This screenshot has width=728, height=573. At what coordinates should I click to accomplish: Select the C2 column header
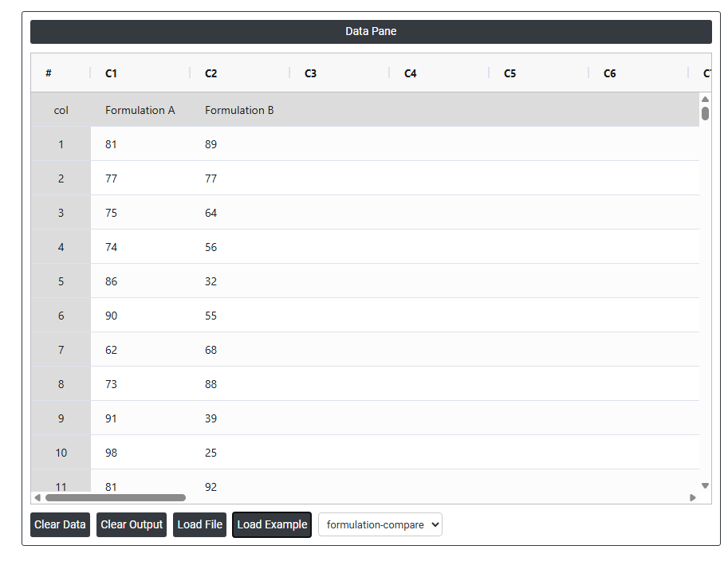(x=211, y=73)
